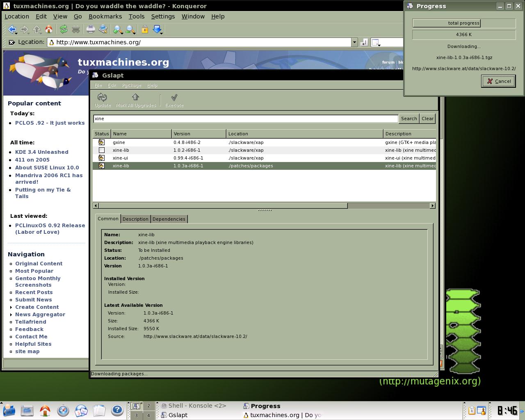Click the Konqueror Back arrow icon
Image resolution: width=525 pixels, height=420 pixels.
[x=11, y=29]
